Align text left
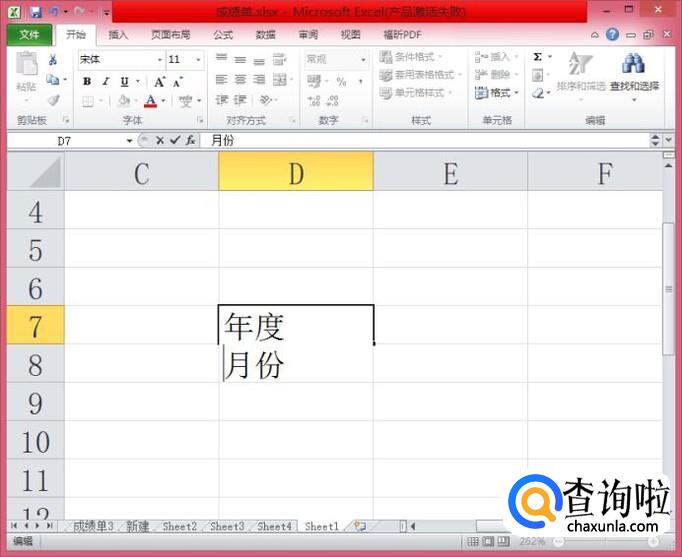This screenshot has width=682, height=557. pyautogui.click(x=221, y=80)
